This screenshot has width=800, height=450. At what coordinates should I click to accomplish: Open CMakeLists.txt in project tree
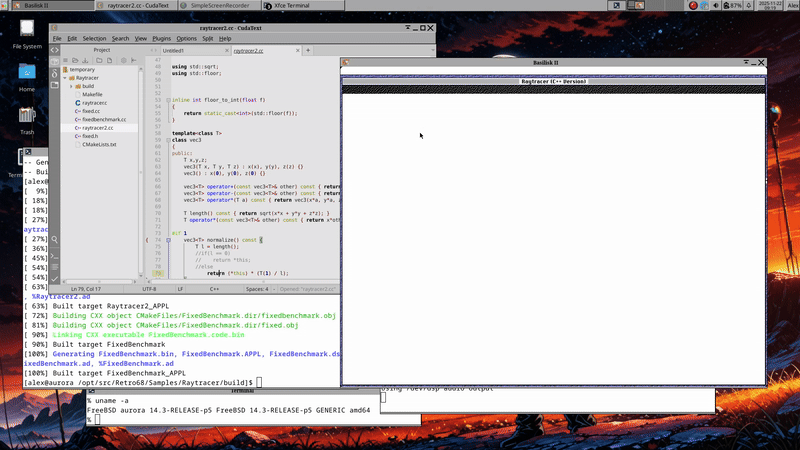pos(99,144)
